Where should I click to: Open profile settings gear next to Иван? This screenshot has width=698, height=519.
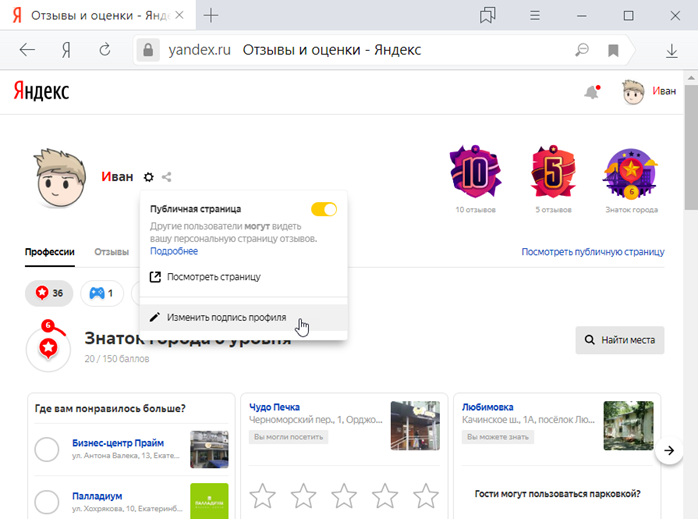tap(149, 177)
